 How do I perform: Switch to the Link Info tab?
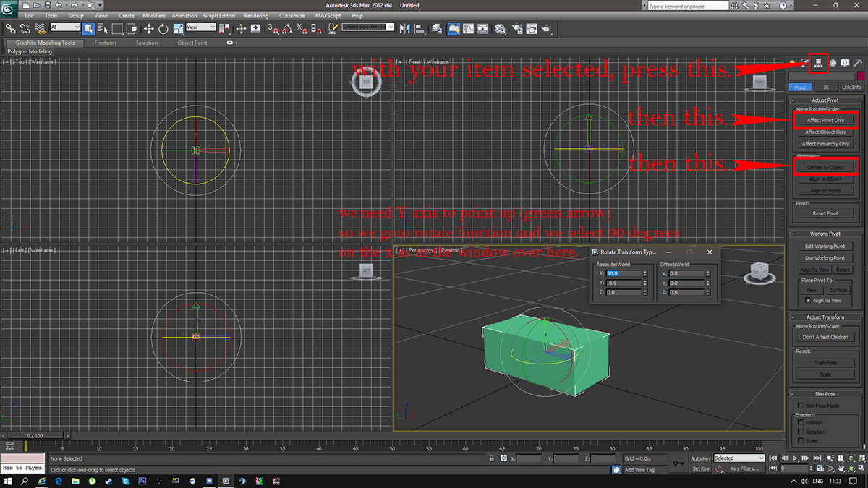click(x=851, y=87)
